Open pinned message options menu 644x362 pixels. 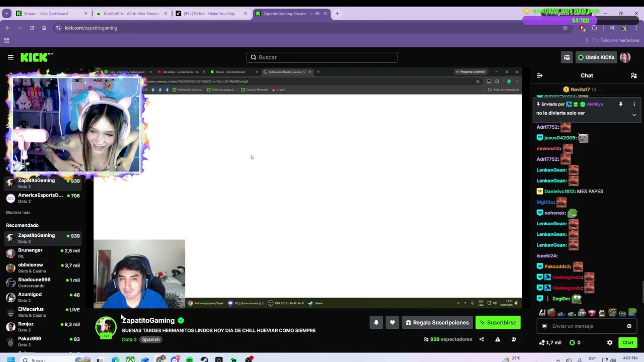(x=634, y=104)
